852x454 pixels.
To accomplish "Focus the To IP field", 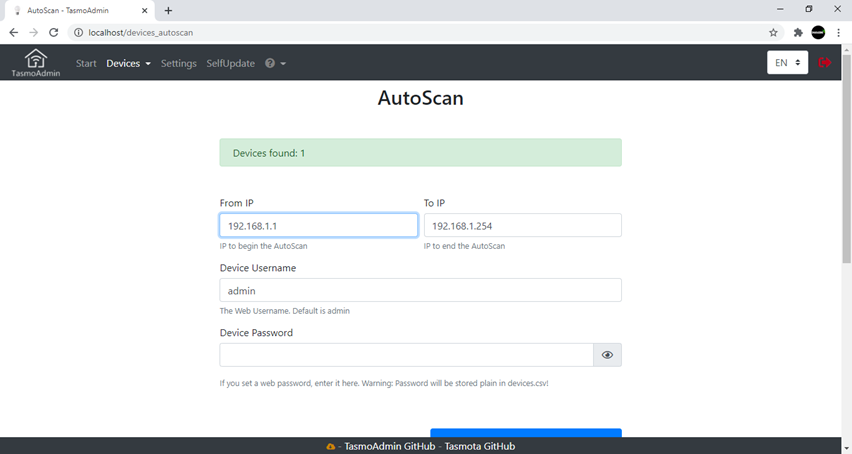I will 523,225.
